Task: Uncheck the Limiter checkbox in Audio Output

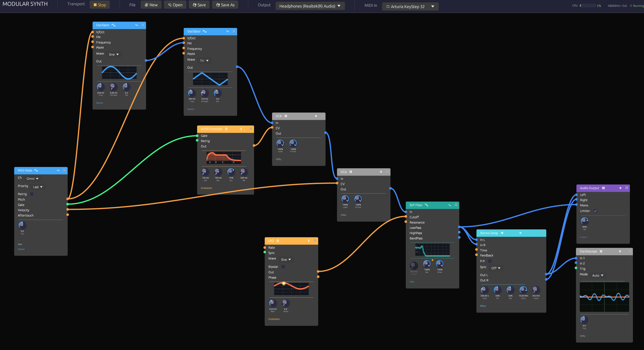Action: [595, 211]
